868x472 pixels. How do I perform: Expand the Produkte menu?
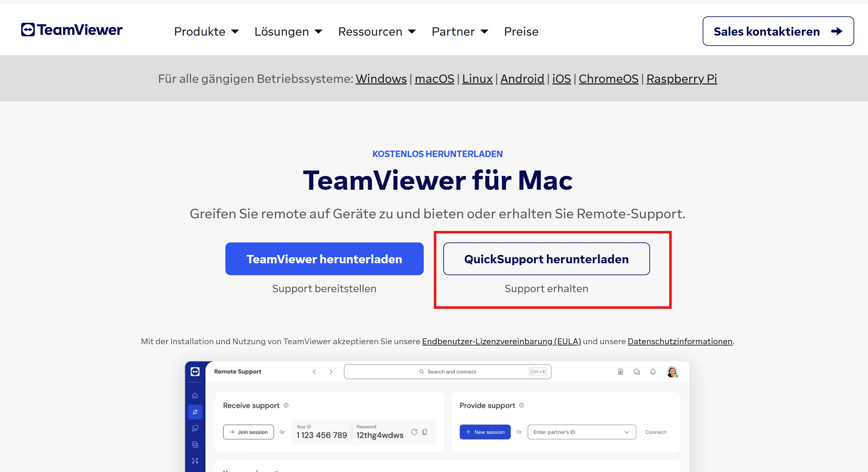coord(206,32)
